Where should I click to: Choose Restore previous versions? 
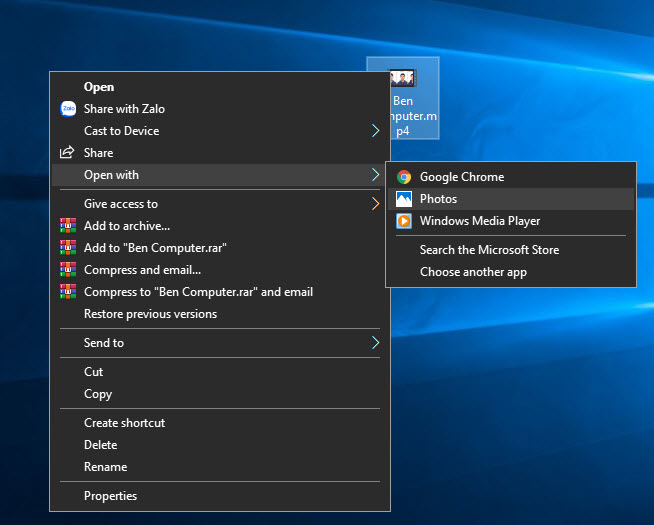click(220, 314)
